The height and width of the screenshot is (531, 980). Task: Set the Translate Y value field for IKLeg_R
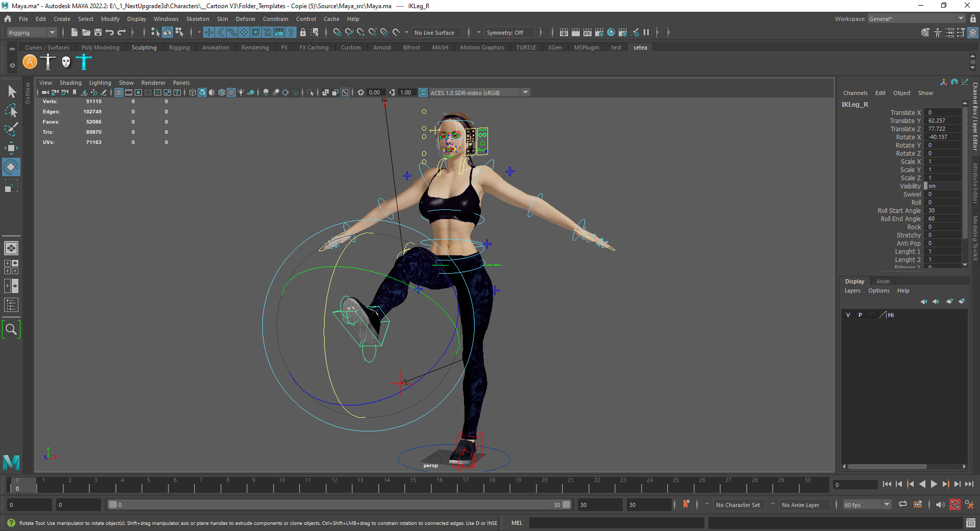pyautogui.click(x=942, y=120)
